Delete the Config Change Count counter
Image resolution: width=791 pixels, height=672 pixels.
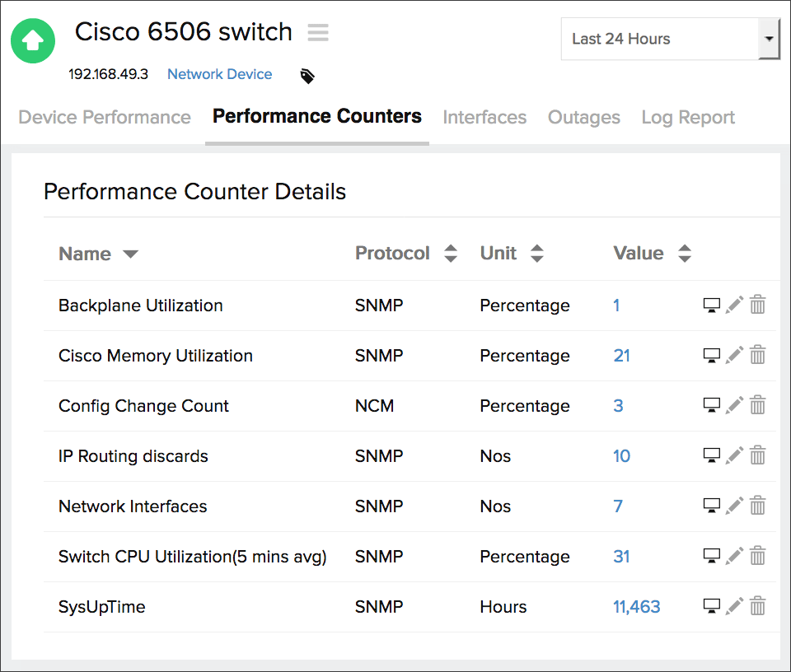758,405
